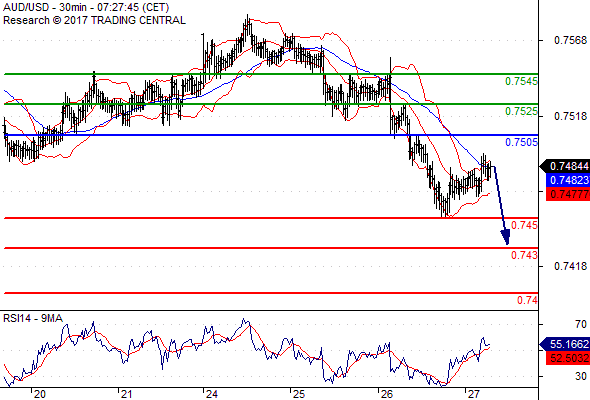Click the AUD/USD - 30min chart title
The image size is (590, 400).
(86, 8)
